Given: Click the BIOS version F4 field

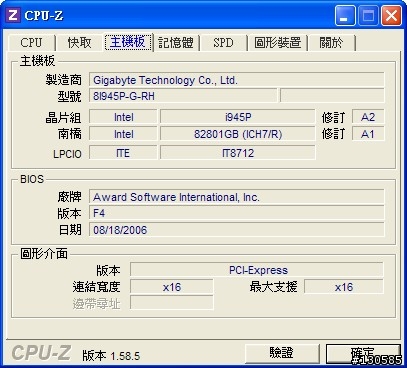Looking at the screenshot, I should pyautogui.click(x=237, y=213).
